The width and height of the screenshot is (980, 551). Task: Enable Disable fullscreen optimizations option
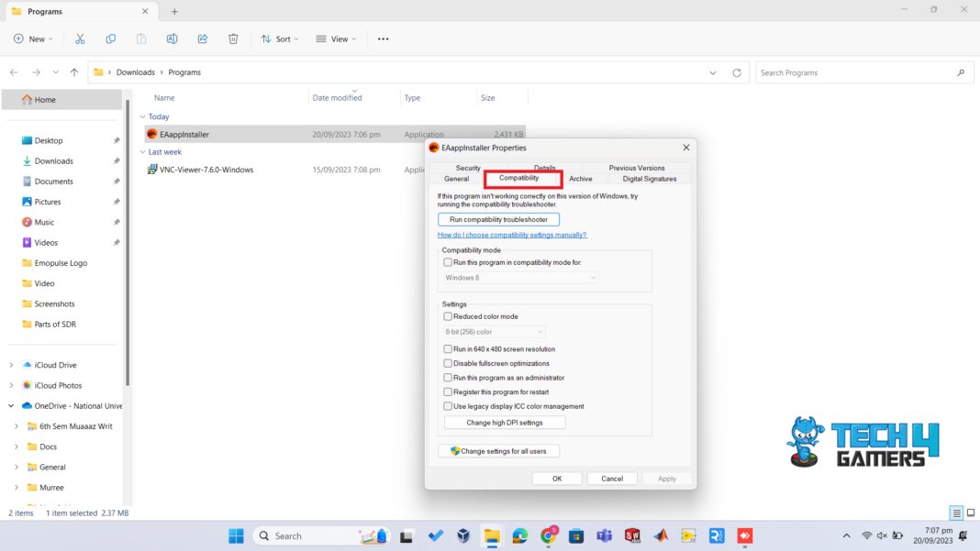click(x=448, y=363)
